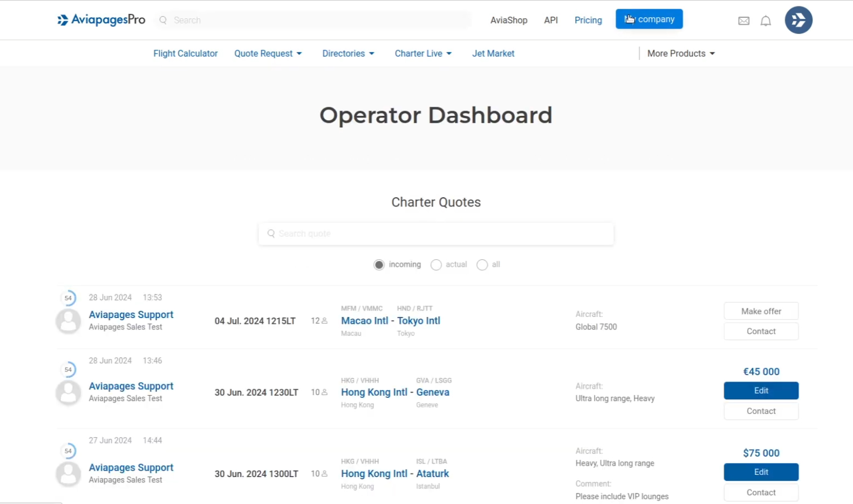The image size is (853, 504).
Task: Open the Geneva airport link
Action: tap(433, 392)
